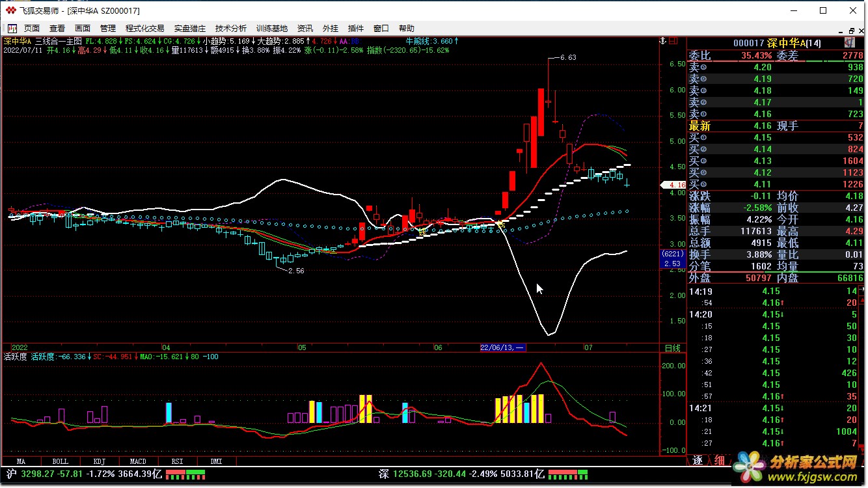Click the red-green market bar after 5033.81亿
This screenshot has width=868, height=488.
(568, 474)
